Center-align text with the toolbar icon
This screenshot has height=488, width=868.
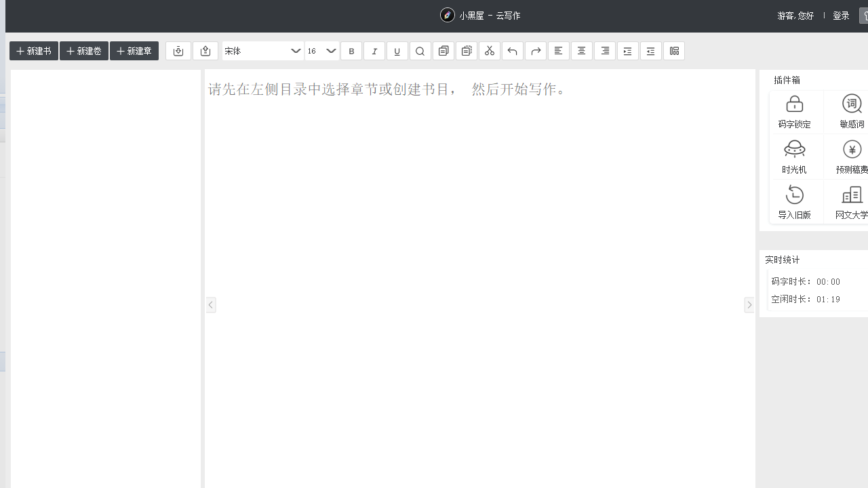click(x=582, y=51)
